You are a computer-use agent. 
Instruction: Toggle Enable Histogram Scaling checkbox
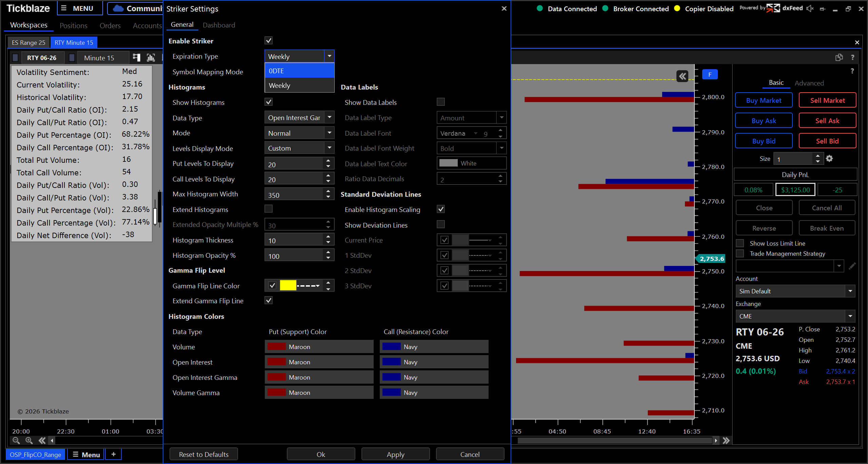click(x=441, y=209)
